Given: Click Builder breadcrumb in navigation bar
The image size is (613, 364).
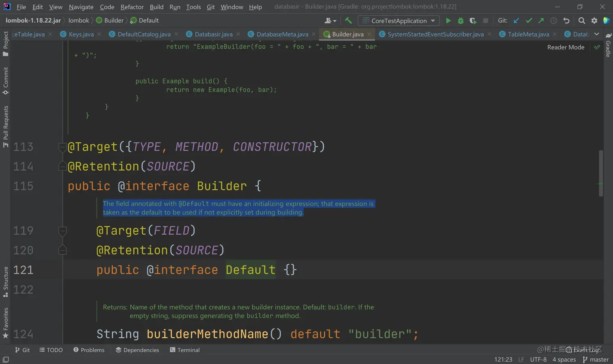Looking at the screenshot, I should 110,20.
